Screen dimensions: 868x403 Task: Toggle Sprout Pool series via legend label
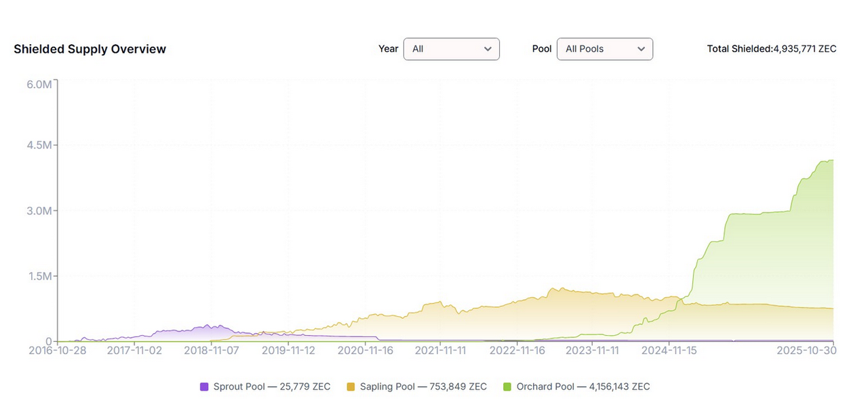point(271,387)
